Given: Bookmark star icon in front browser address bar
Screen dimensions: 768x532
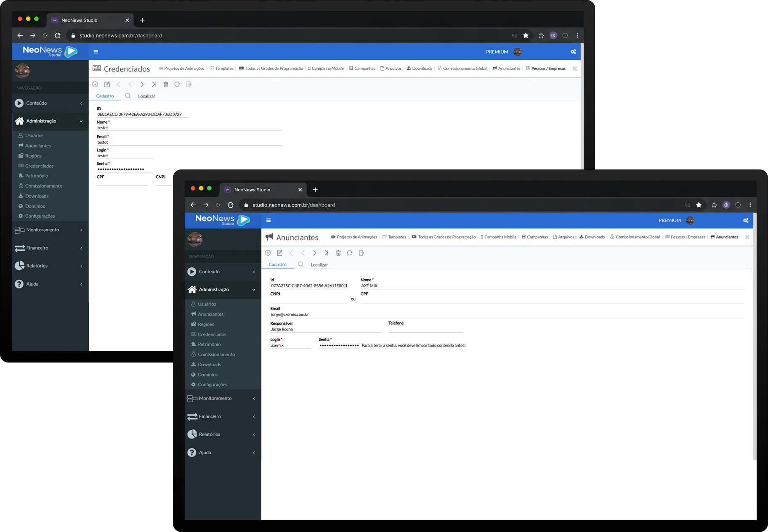Looking at the screenshot, I should coord(699,205).
